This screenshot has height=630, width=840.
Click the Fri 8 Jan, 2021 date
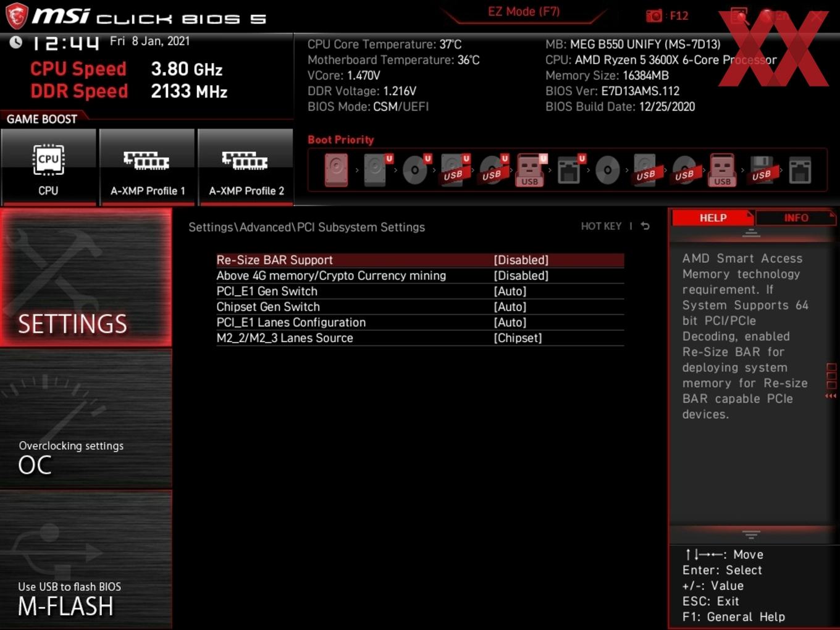click(x=150, y=41)
